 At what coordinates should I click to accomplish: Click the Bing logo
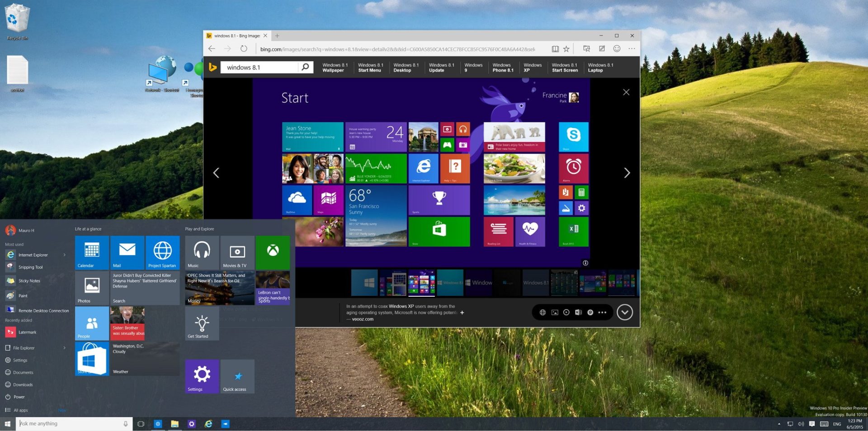coord(212,67)
